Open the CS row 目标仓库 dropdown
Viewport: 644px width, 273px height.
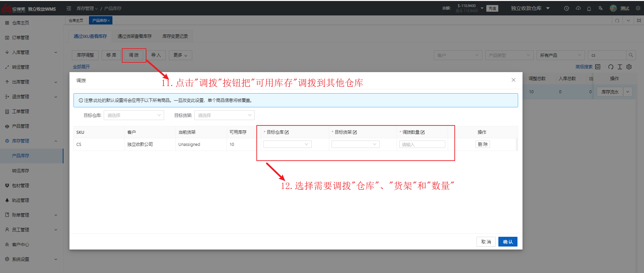coord(288,144)
